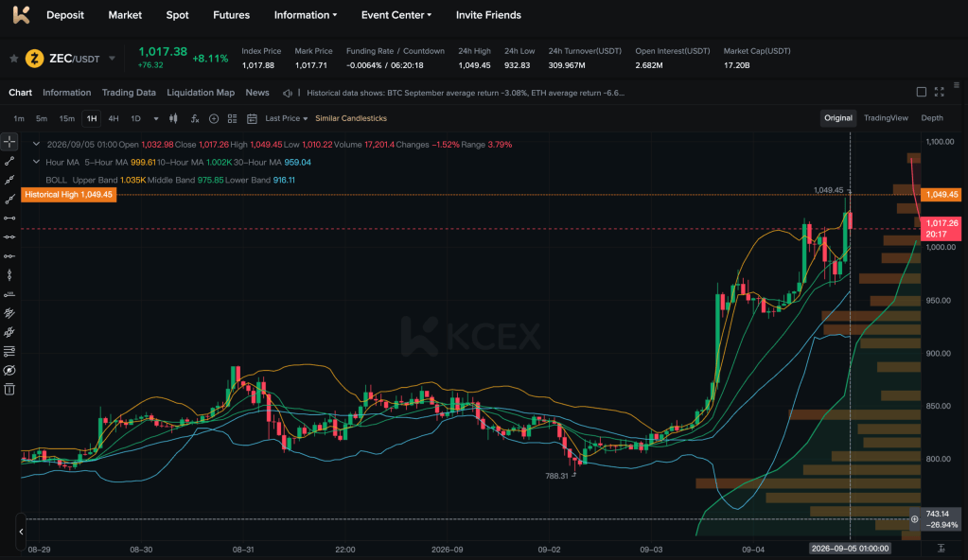Expand the Event Center dropdown
The width and height of the screenshot is (968, 560).
point(396,15)
